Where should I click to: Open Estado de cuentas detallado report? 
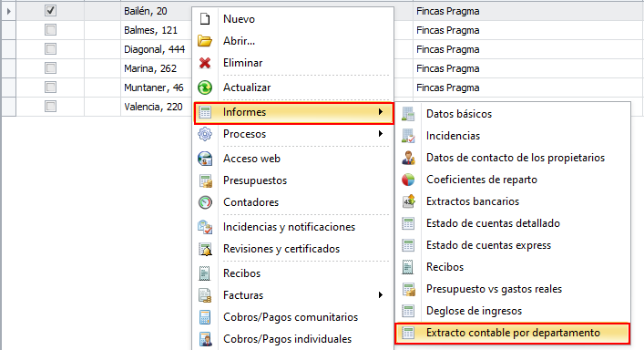click(x=493, y=223)
